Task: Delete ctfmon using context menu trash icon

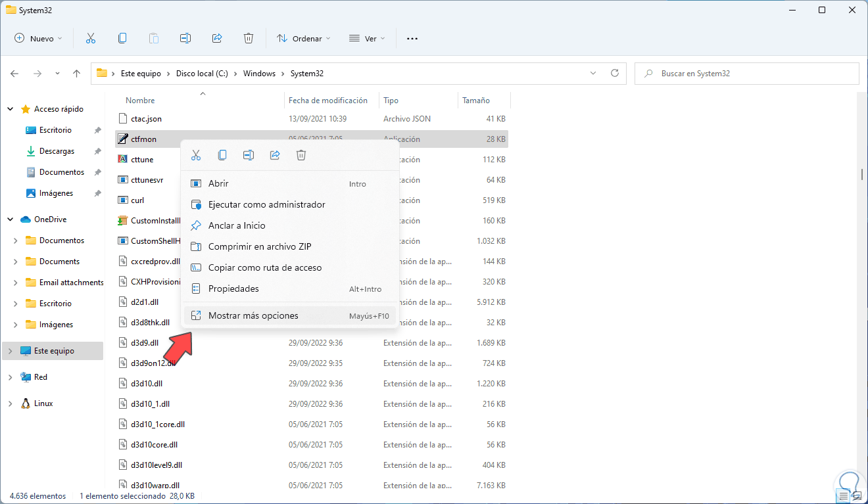Action: (301, 155)
